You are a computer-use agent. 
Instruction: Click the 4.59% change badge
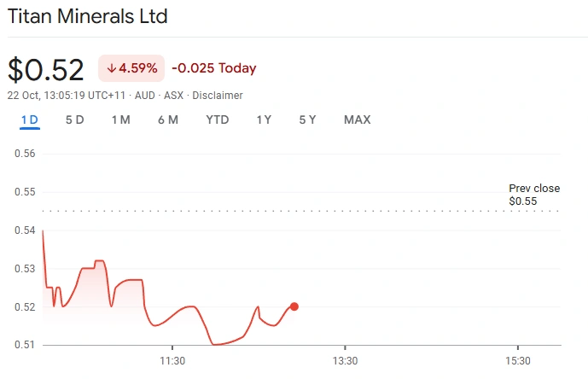[132, 68]
